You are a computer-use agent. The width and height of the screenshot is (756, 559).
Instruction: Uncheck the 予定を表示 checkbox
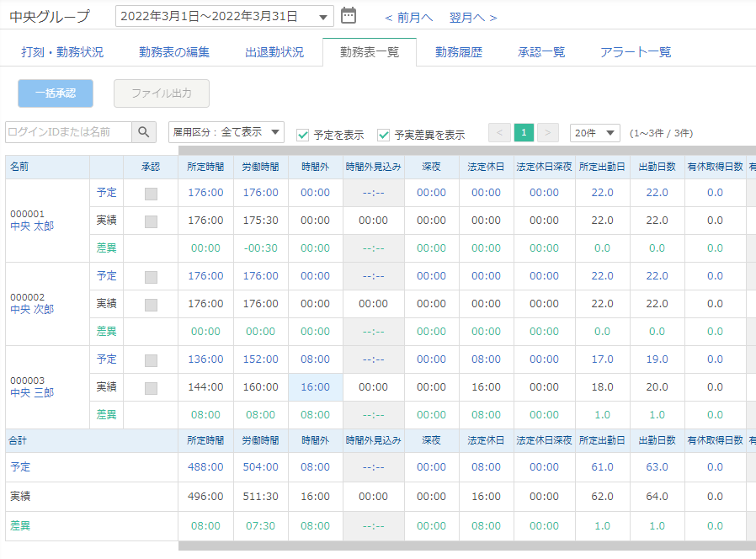[x=301, y=133]
